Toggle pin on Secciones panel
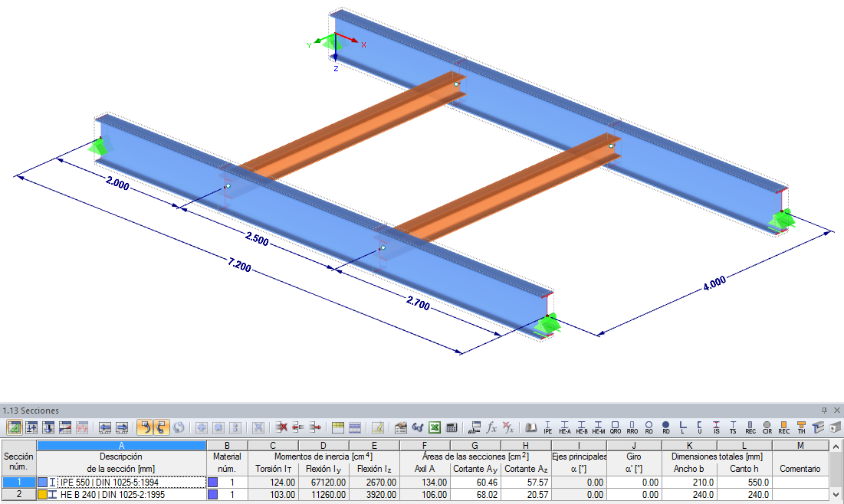This screenshot has width=844, height=504. 824,411
